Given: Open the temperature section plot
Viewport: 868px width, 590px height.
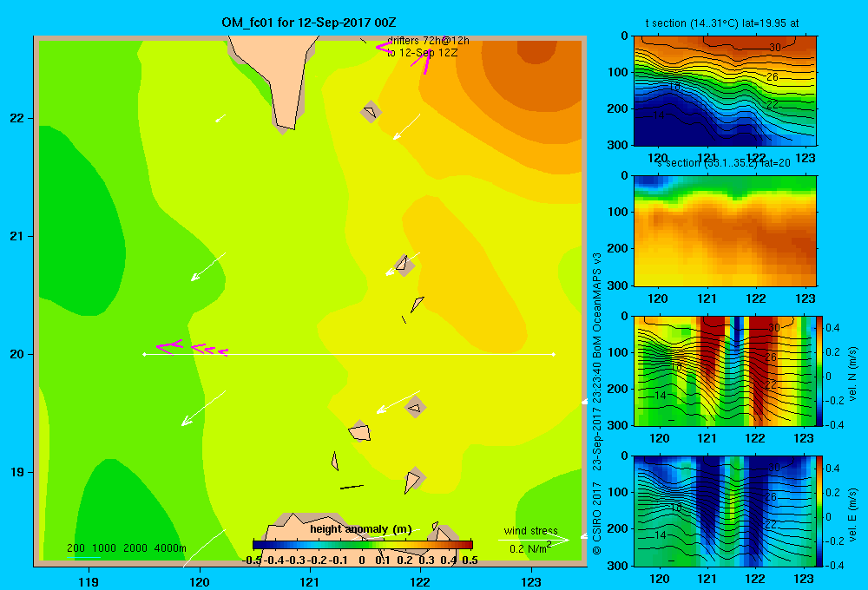Looking at the screenshot, I should tap(725, 91).
